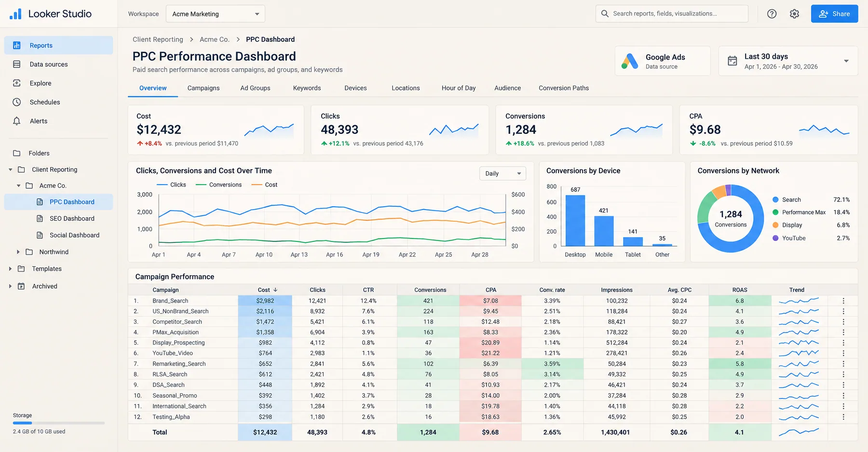Click the search magnifier icon
The height and width of the screenshot is (452, 868).
[x=605, y=13]
